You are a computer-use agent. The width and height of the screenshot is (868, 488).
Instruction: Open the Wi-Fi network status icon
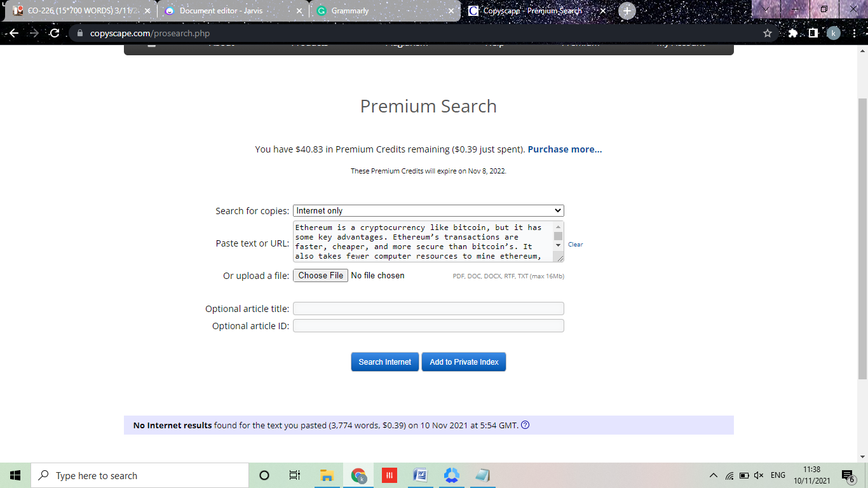tap(729, 475)
